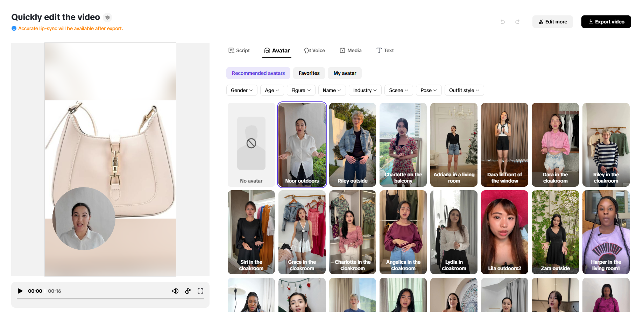Screen dimensions: 644x313
Task: Click the video progress bar
Action: [x=110, y=299]
